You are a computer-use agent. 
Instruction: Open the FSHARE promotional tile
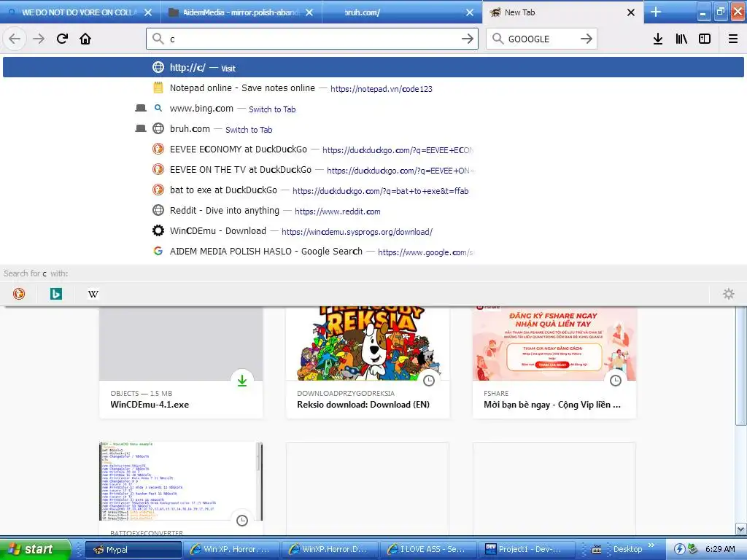pyautogui.click(x=554, y=362)
